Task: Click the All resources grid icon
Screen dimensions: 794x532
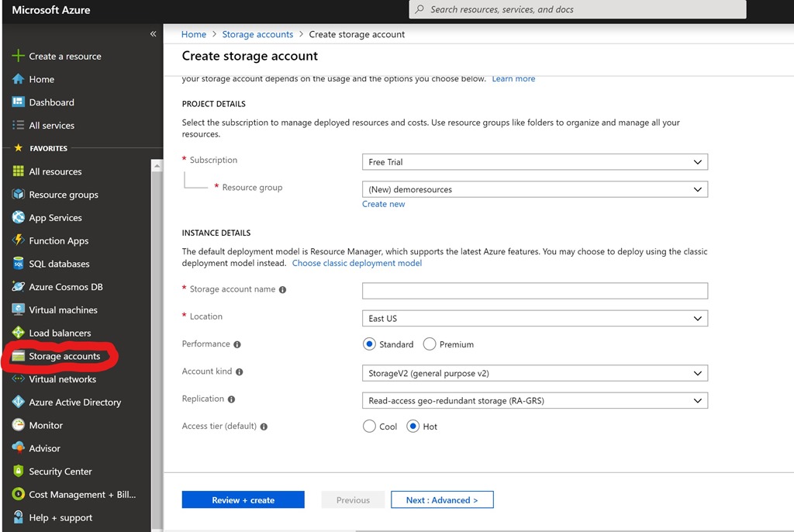Action: tap(19, 171)
